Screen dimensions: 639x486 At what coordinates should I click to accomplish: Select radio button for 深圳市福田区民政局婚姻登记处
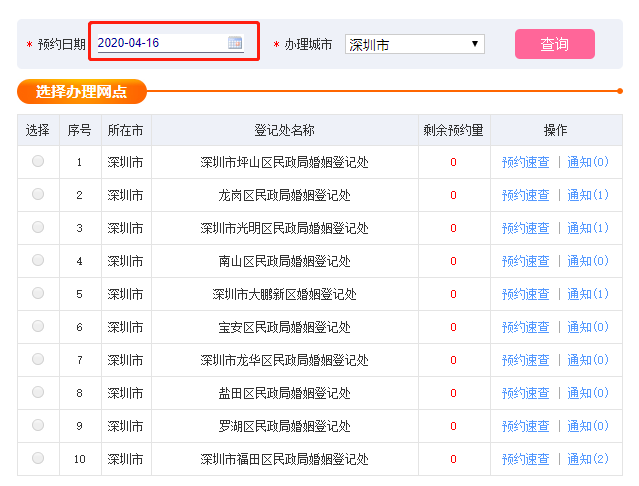tap(38, 458)
